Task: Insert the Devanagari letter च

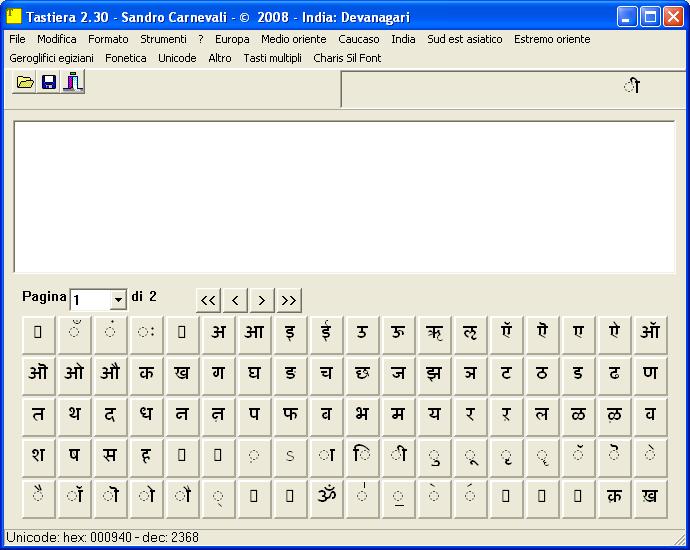Action: (327, 376)
